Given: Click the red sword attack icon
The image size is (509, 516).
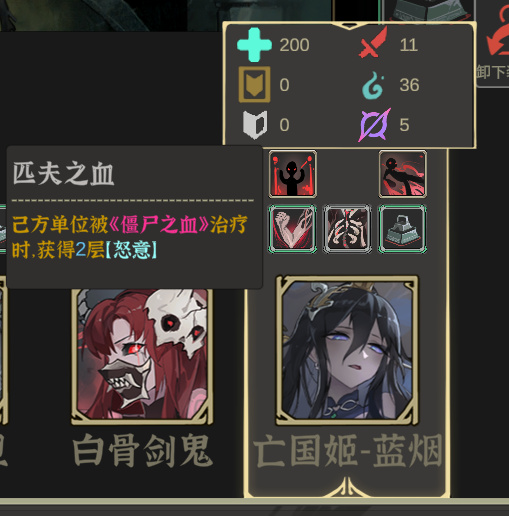Looking at the screenshot, I should 374,43.
